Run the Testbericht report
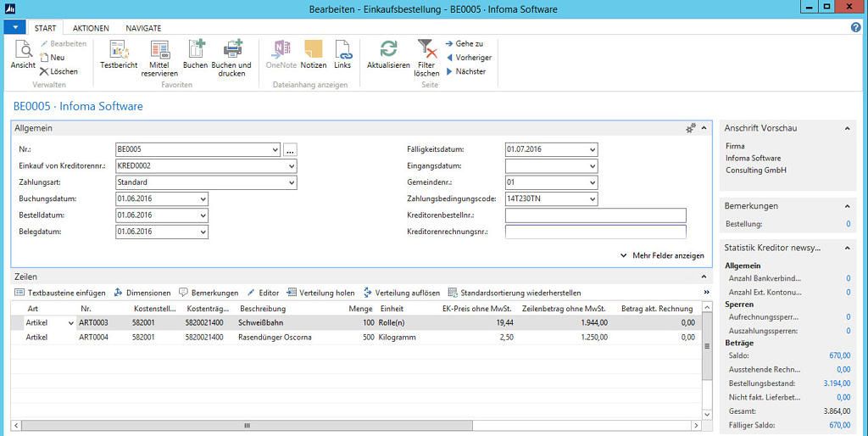Viewport: 868px width, 436px height. [119, 54]
